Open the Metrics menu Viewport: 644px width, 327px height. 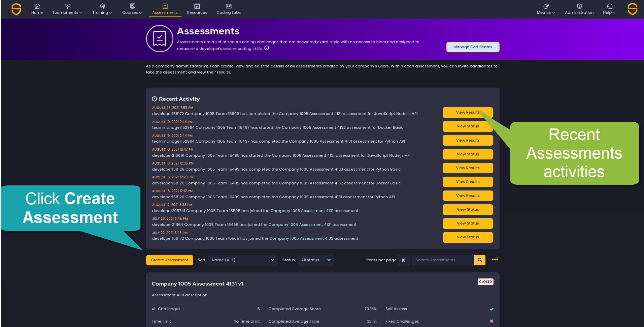545,9
